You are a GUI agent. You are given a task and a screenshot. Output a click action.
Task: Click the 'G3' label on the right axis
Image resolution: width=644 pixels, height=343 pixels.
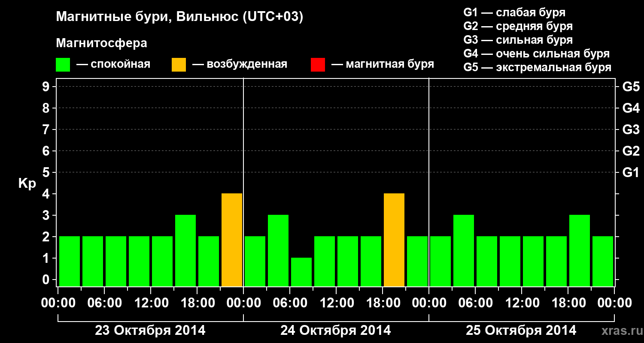(x=631, y=129)
